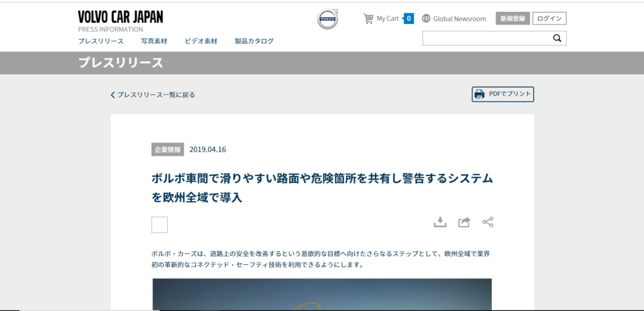
Task: Click the cart count badge showing 0
Action: point(409,18)
